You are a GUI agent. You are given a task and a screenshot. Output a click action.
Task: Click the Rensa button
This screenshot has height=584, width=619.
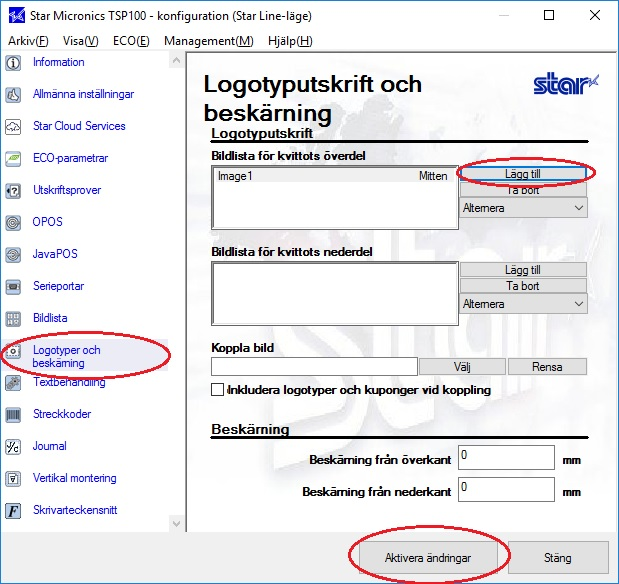[x=547, y=367]
